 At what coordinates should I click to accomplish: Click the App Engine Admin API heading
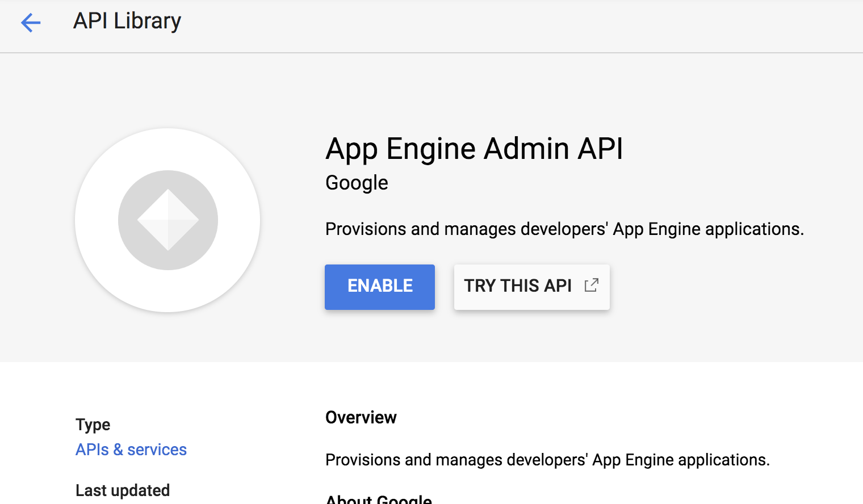[x=474, y=149]
